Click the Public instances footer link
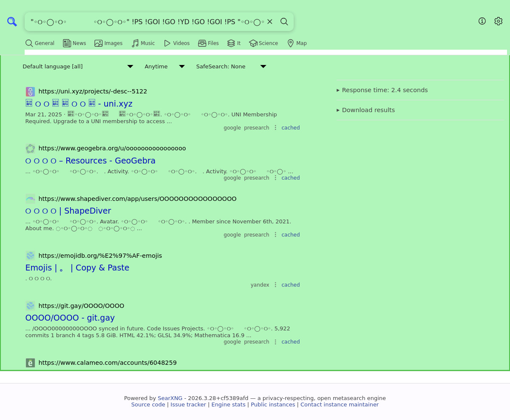Screen dimensions: 510x420 (273, 405)
